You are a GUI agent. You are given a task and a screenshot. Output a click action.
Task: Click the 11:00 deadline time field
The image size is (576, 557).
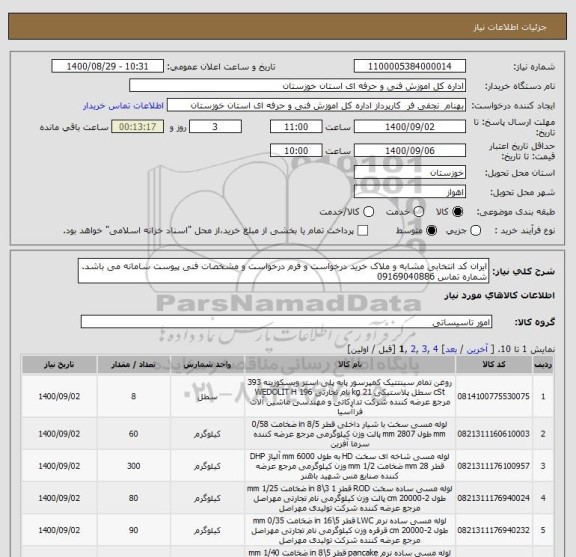pos(296,127)
